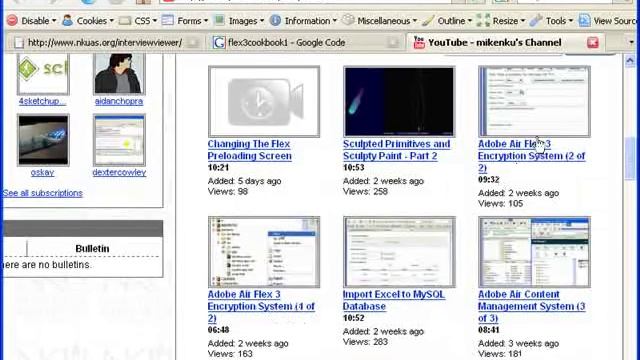Open Import Excel to MySQL Database link
640x360 pixels.
pyautogui.click(x=393, y=300)
